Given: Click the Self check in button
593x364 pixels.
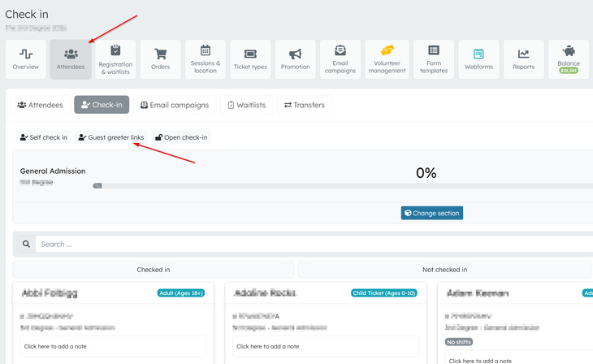Looking at the screenshot, I should coord(44,137).
